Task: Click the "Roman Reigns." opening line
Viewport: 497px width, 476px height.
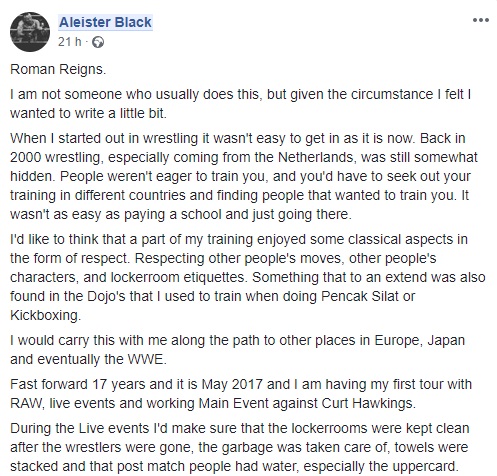Action: click(58, 69)
